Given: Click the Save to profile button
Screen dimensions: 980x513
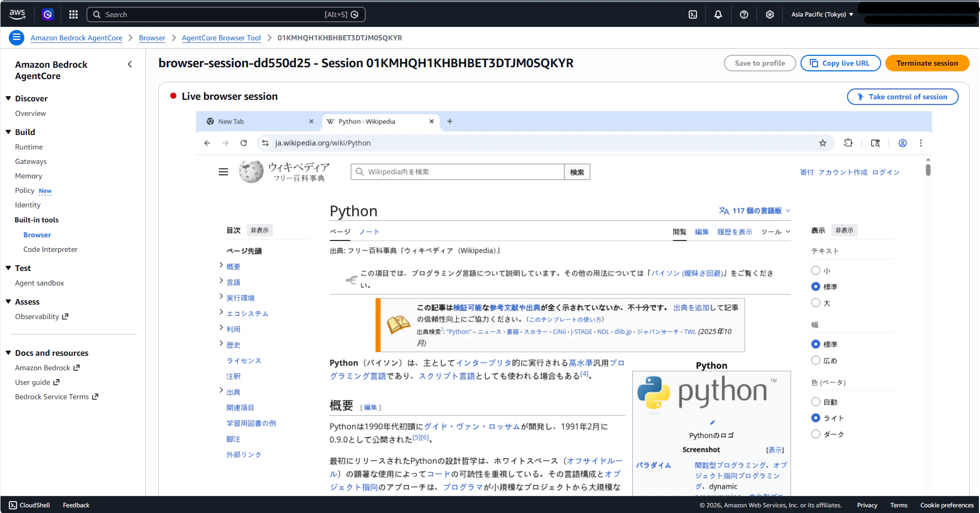Looking at the screenshot, I should (x=760, y=63).
